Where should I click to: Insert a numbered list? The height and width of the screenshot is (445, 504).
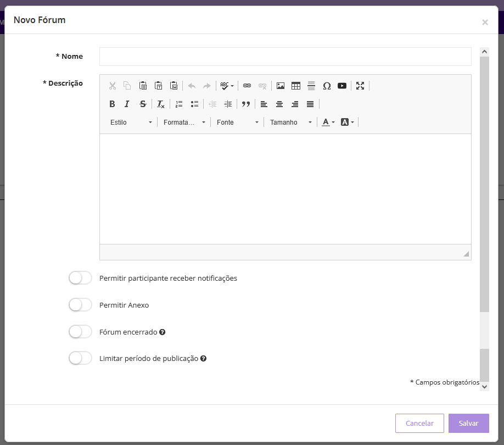pyautogui.click(x=179, y=104)
